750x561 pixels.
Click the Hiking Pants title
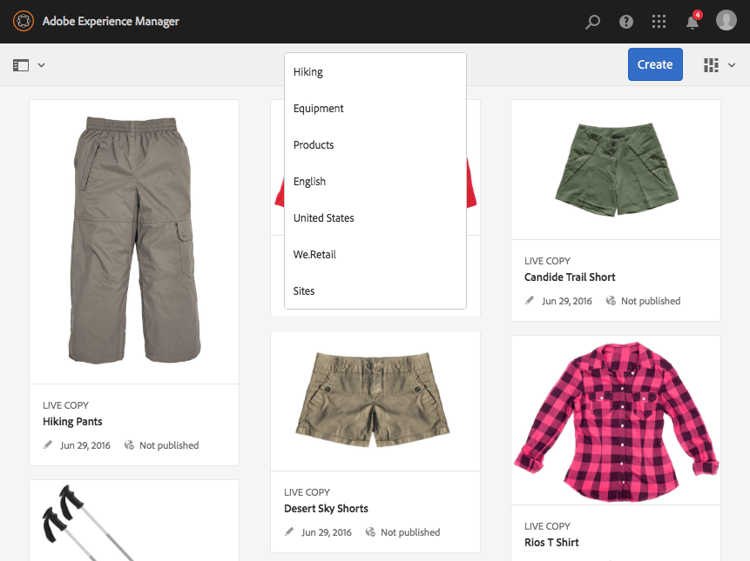(72, 421)
